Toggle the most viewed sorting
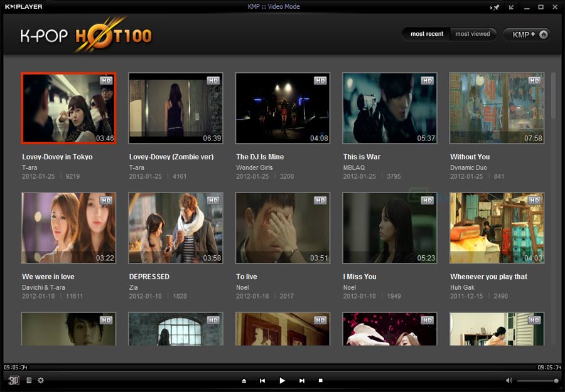 [x=473, y=34]
